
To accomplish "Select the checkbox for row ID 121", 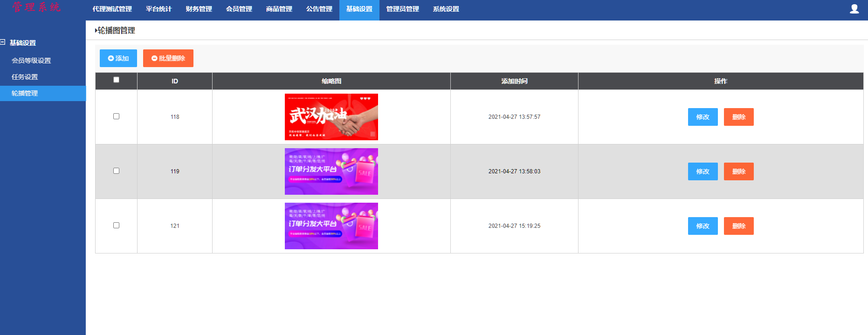I will 116,226.
